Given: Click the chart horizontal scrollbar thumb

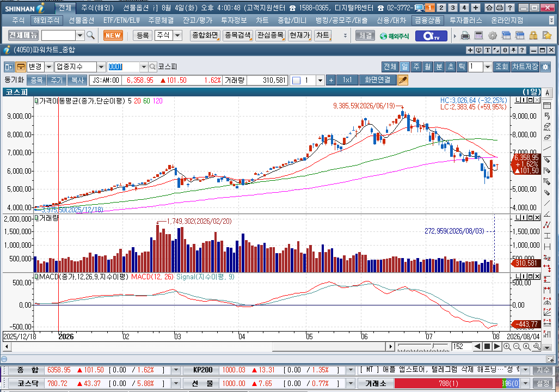Looking at the screenshot, I should pos(330,346).
